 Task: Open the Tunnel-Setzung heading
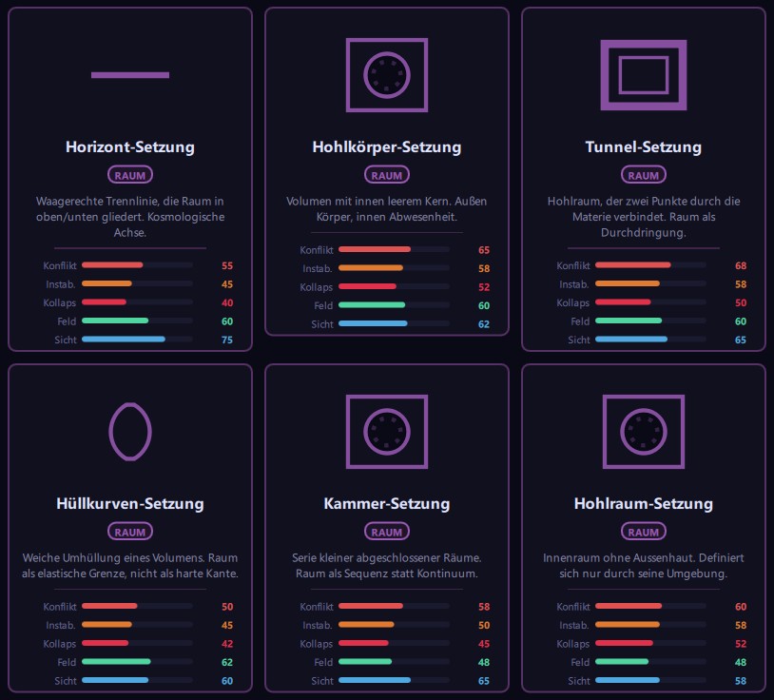pyautogui.click(x=643, y=147)
